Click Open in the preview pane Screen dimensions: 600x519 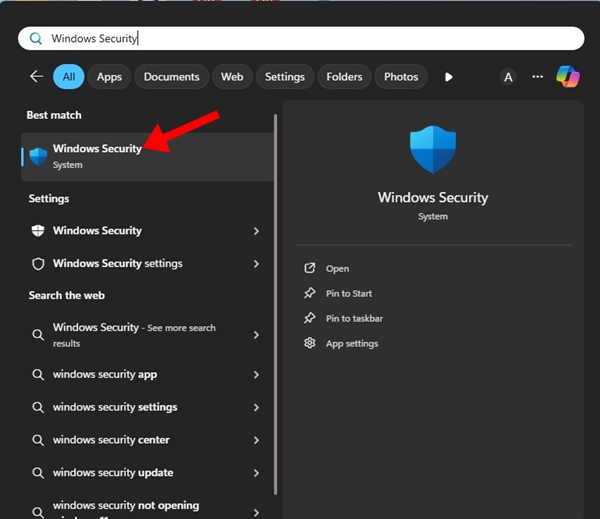[337, 269]
